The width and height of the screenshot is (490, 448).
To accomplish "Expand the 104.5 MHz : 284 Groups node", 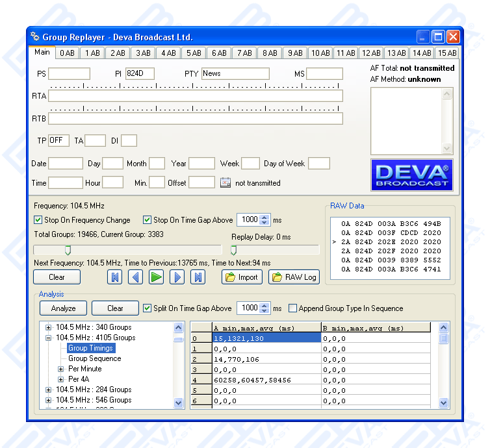I will pos(48,390).
